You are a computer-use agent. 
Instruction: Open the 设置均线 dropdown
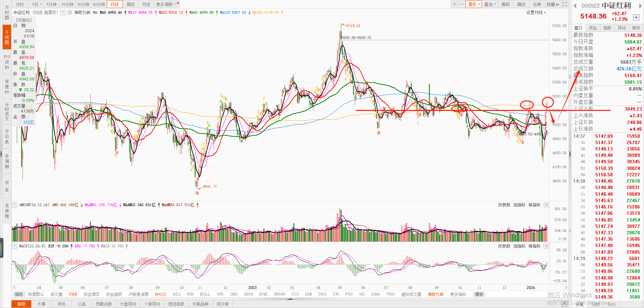pyautogui.click(x=536, y=12)
